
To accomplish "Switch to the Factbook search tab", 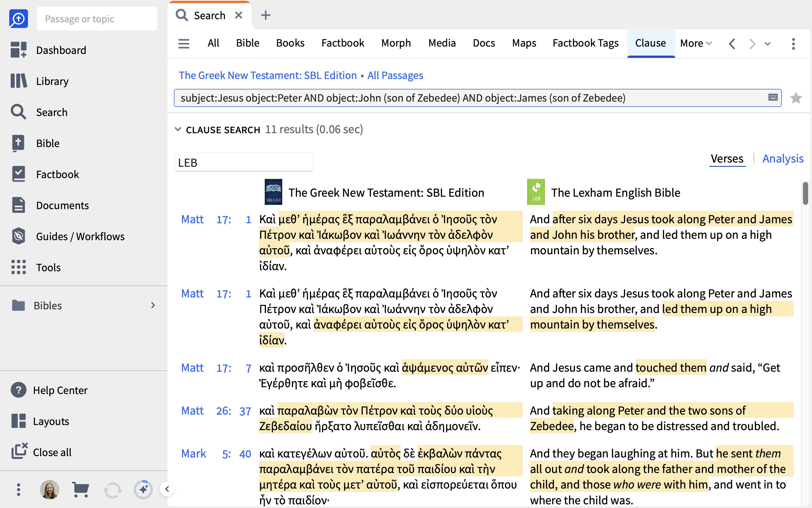I will click(x=343, y=43).
